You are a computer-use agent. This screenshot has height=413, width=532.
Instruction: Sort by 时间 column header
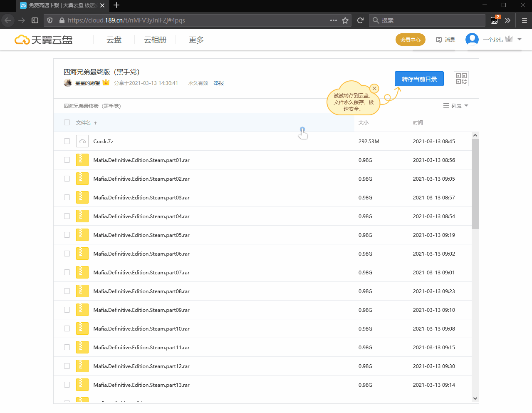coord(418,122)
